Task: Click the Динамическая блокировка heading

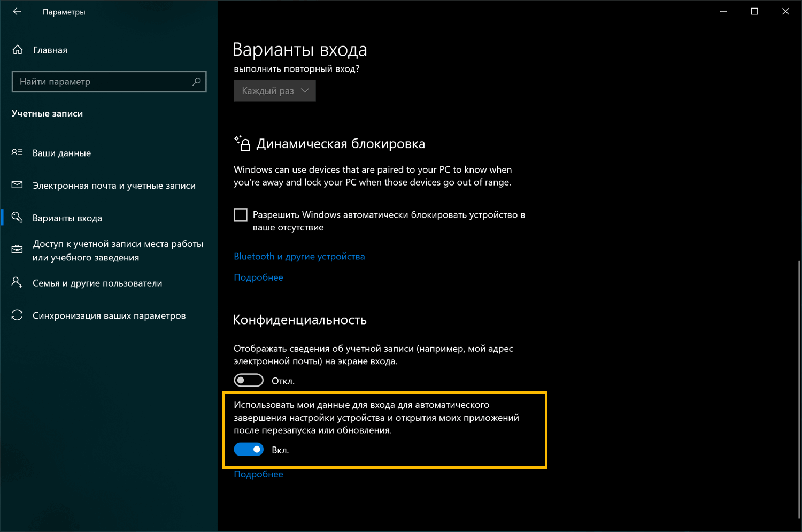Action: coord(341,144)
